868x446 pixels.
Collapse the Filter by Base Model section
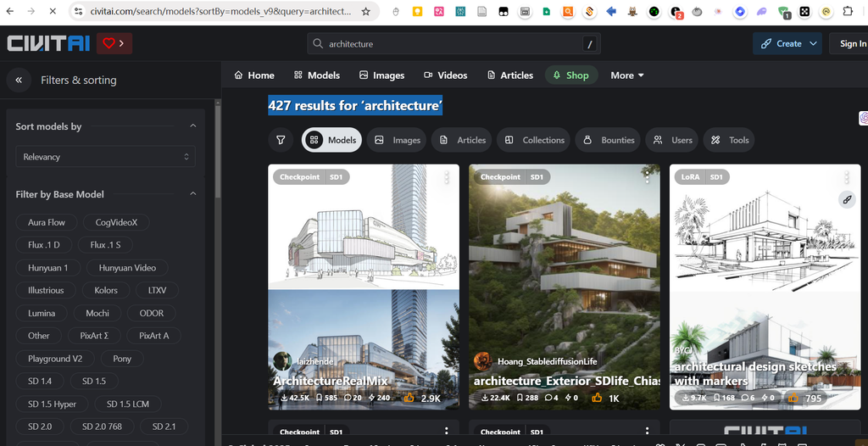(192, 194)
